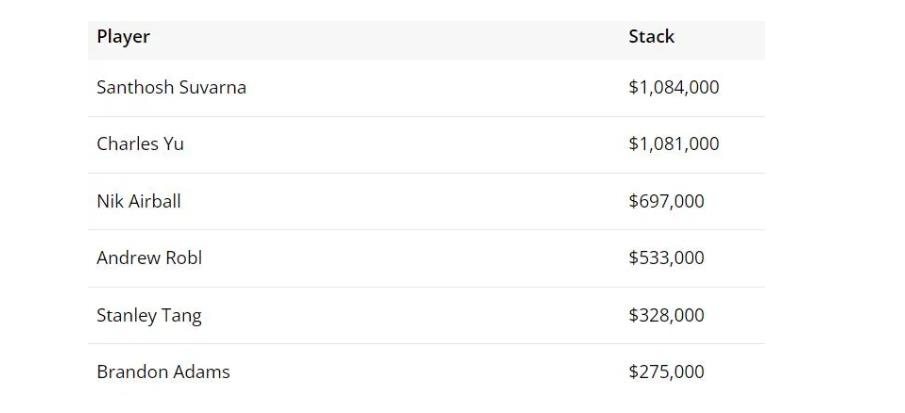
Task: Select the $1,081,000 stack amount
Action: 673,144
